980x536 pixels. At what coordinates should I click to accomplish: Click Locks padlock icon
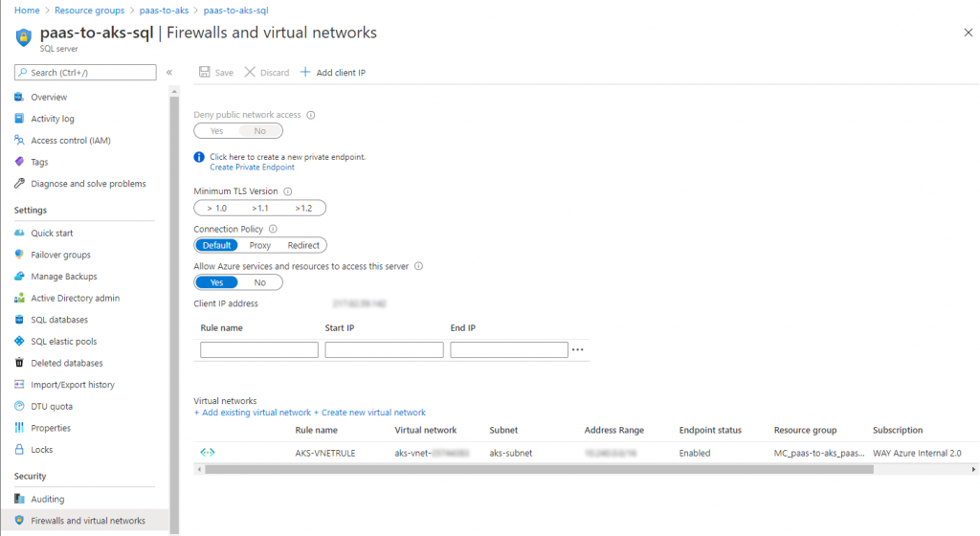point(19,449)
